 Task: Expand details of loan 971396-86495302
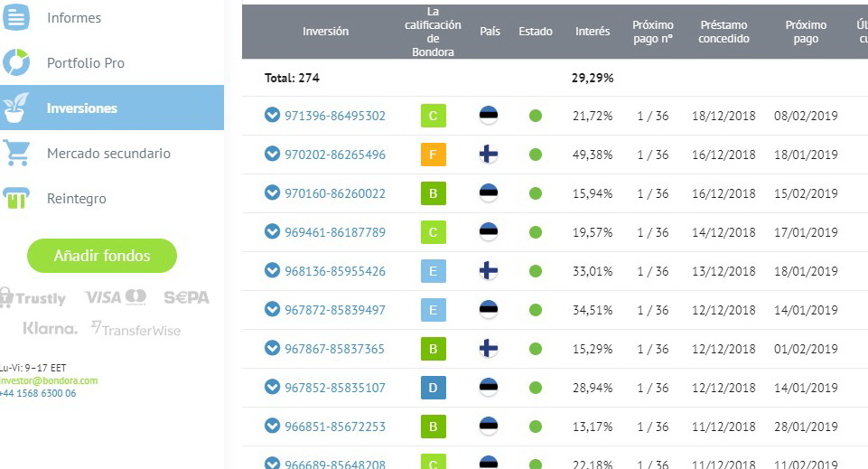[x=272, y=116]
